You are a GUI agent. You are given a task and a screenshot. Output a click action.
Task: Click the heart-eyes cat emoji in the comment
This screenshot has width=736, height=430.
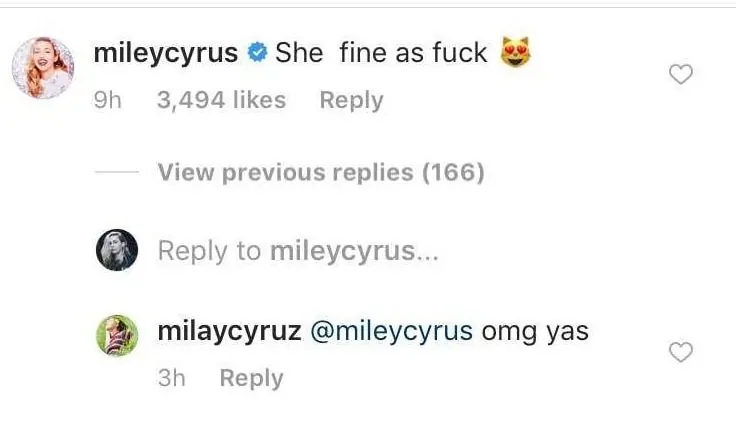click(x=512, y=52)
